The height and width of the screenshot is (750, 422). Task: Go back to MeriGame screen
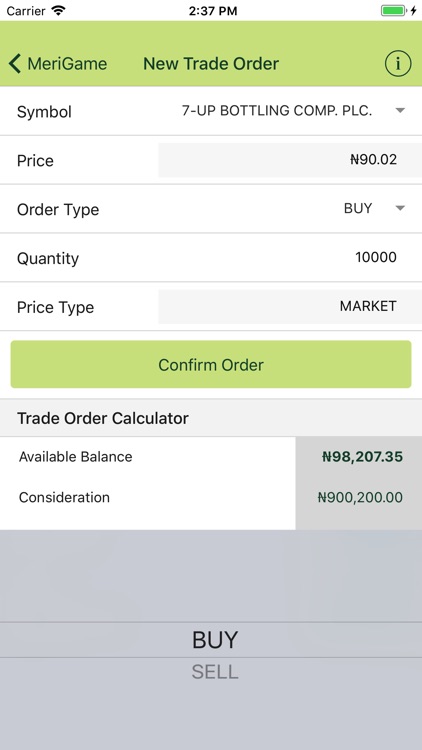point(57,63)
